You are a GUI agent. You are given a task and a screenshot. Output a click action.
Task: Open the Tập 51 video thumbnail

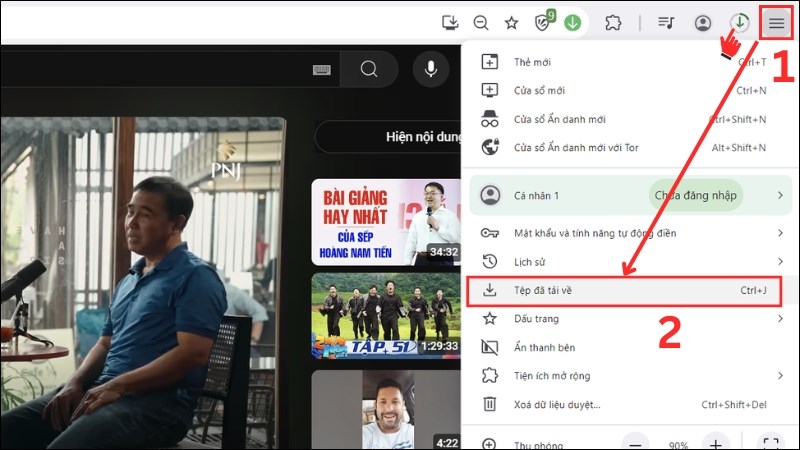386,316
